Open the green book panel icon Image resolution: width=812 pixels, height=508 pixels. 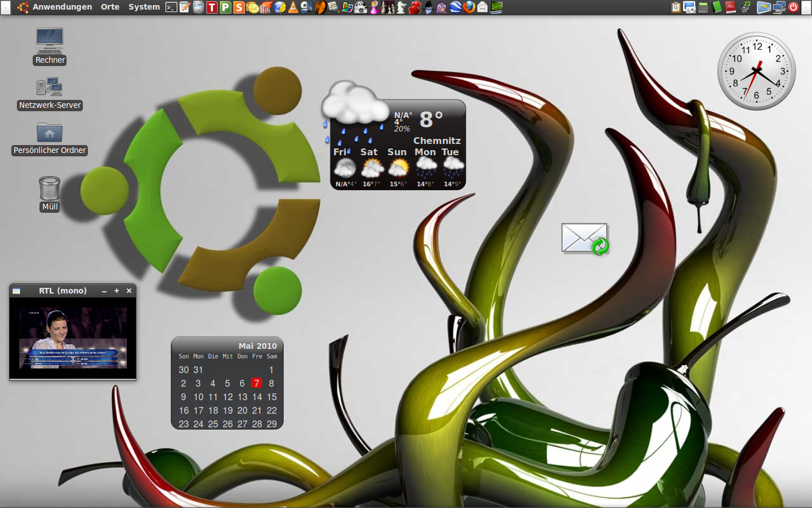point(717,7)
